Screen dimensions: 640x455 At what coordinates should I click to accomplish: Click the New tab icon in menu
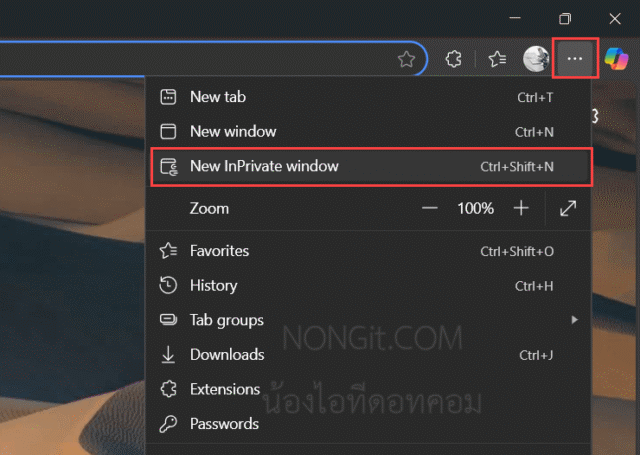pyautogui.click(x=168, y=97)
